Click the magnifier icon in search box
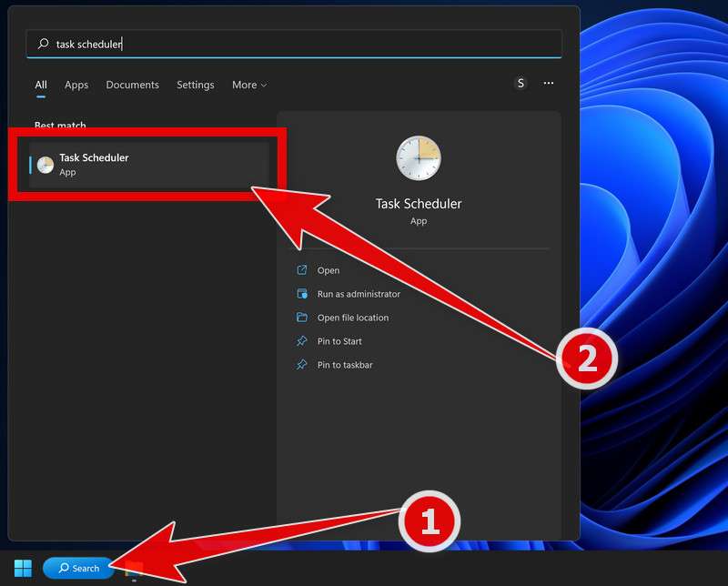Image resolution: width=728 pixels, height=586 pixels. (x=43, y=44)
